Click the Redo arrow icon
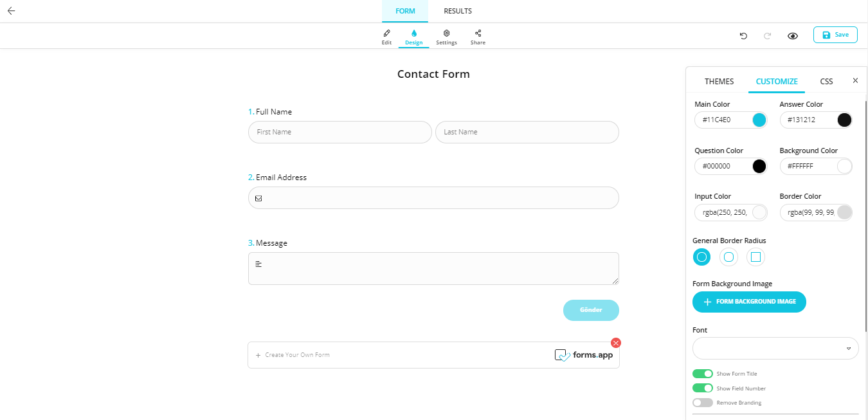Image resolution: width=868 pixels, height=420 pixels. 767,35
